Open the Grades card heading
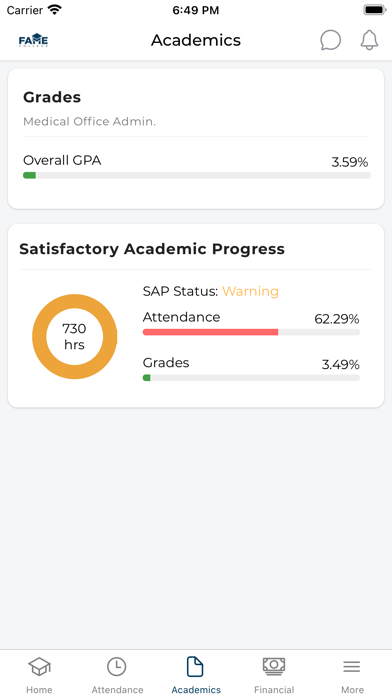The width and height of the screenshot is (392, 696). (x=52, y=97)
